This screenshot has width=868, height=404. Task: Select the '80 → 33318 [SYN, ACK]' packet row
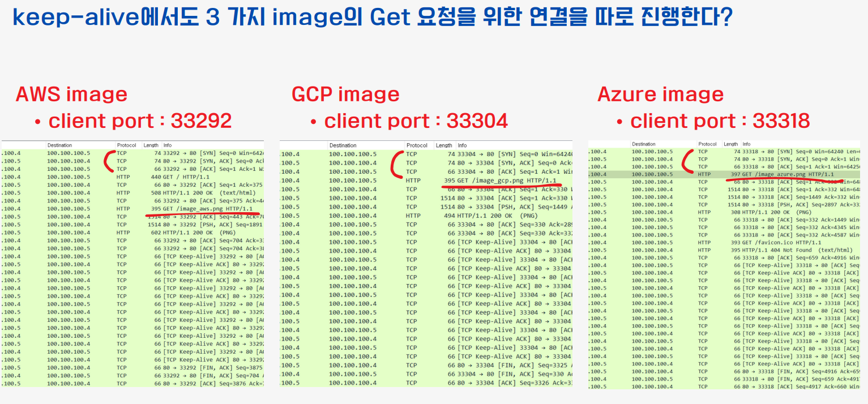tap(724, 160)
